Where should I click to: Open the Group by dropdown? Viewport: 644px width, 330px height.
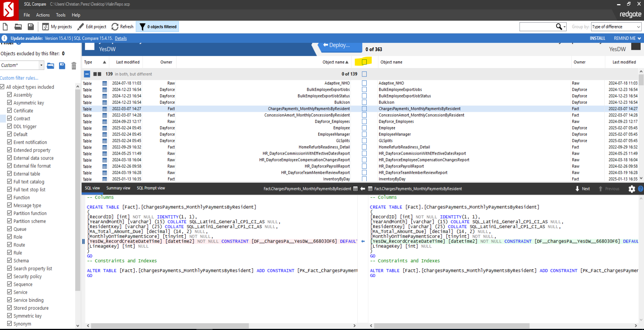[616, 27]
